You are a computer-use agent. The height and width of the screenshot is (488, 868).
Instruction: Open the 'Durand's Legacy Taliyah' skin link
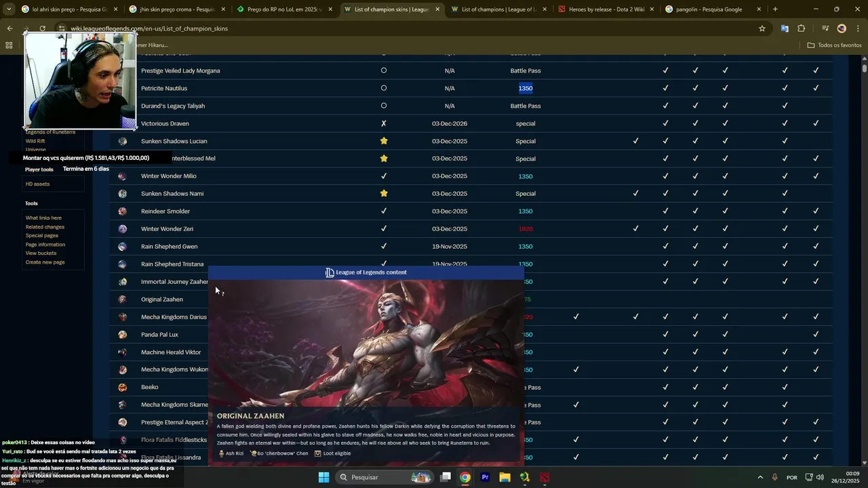coord(173,106)
